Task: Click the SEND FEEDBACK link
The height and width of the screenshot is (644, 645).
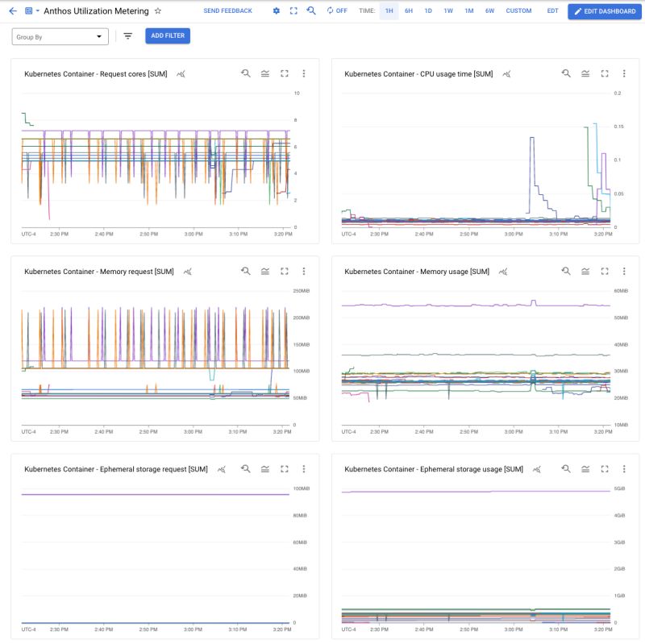Action: tap(227, 10)
